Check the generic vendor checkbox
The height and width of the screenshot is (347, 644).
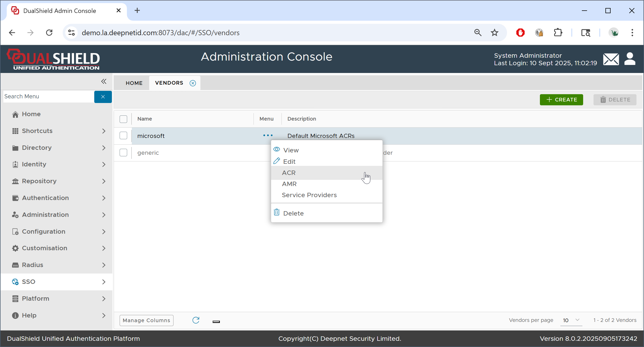[123, 153]
